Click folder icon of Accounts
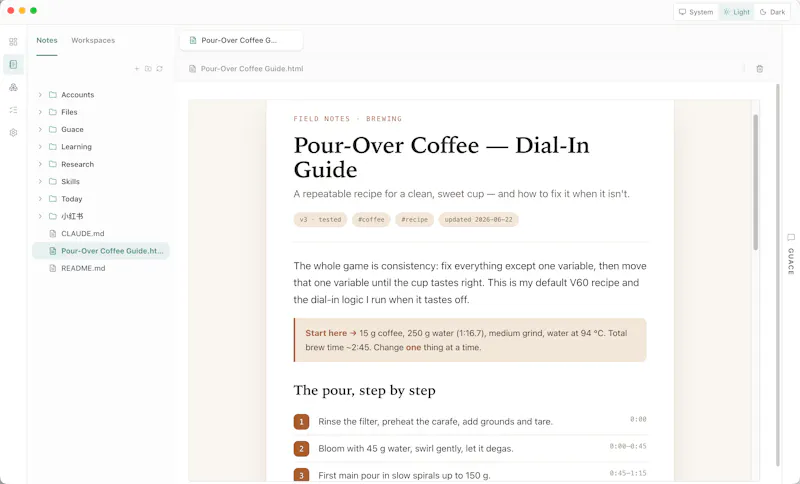This screenshot has height=484, width=800. tap(53, 95)
